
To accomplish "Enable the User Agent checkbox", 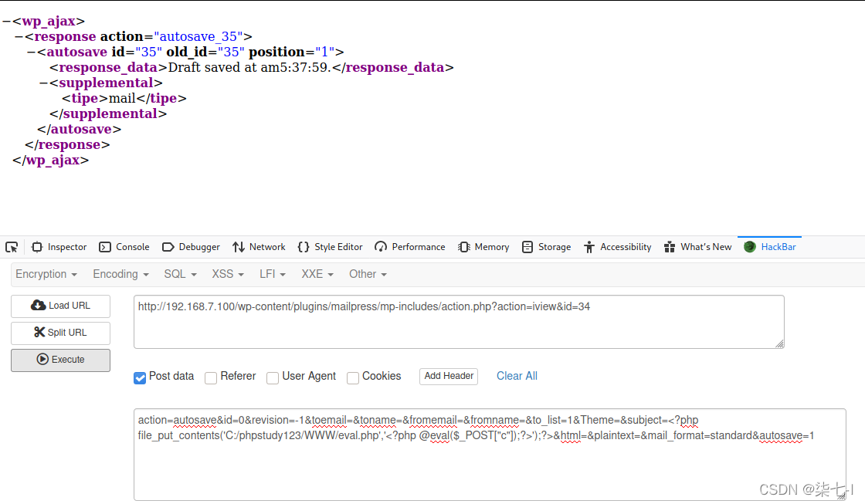I will [273, 377].
